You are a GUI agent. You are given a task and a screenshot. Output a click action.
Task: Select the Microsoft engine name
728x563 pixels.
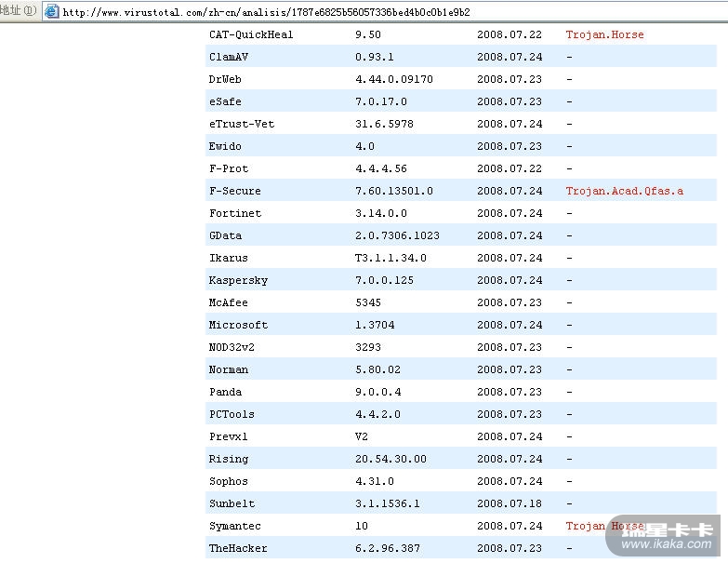point(238,325)
